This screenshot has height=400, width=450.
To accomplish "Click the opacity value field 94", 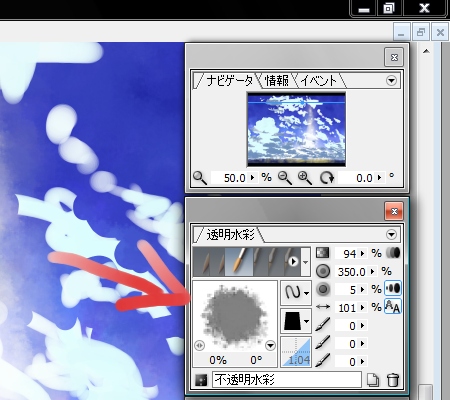I will tap(347, 253).
